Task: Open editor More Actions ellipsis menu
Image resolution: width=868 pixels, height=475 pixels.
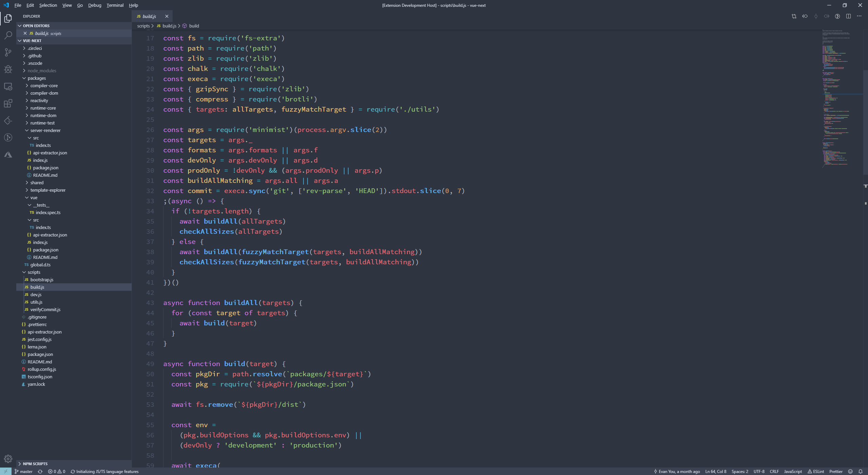Action: [x=859, y=16]
